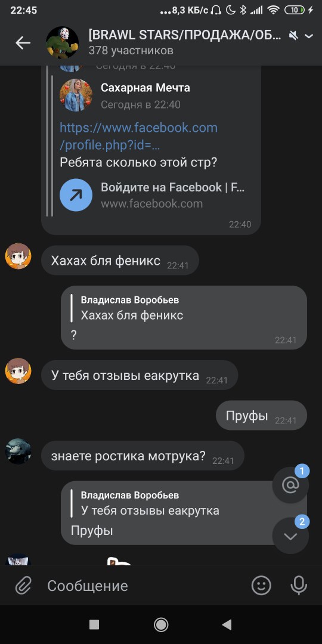The height and width of the screenshot is (644, 322).
Task: Jump to latest messages with down chevron
Action: point(290,536)
